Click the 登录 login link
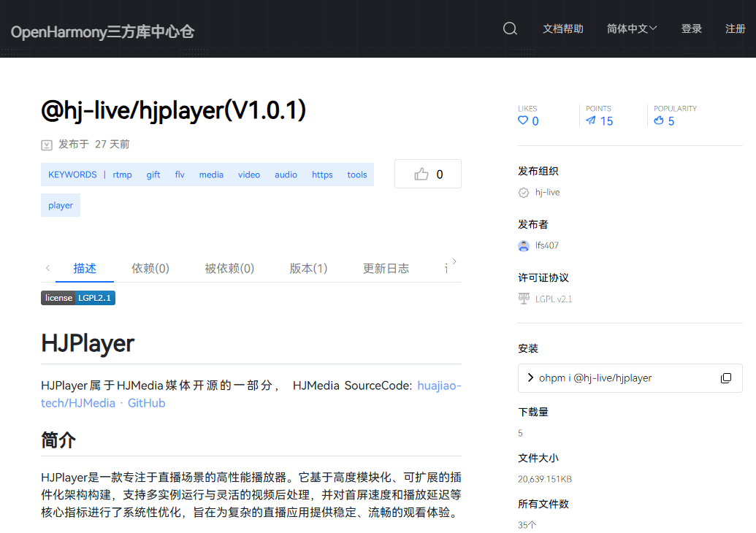The image size is (756, 533). click(x=691, y=28)
